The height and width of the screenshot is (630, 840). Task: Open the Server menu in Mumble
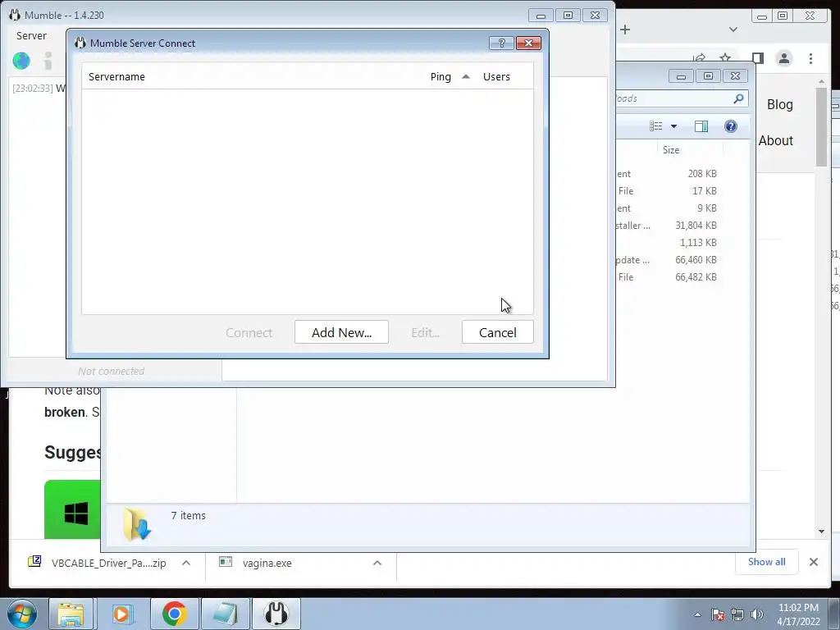pos(31,36)
